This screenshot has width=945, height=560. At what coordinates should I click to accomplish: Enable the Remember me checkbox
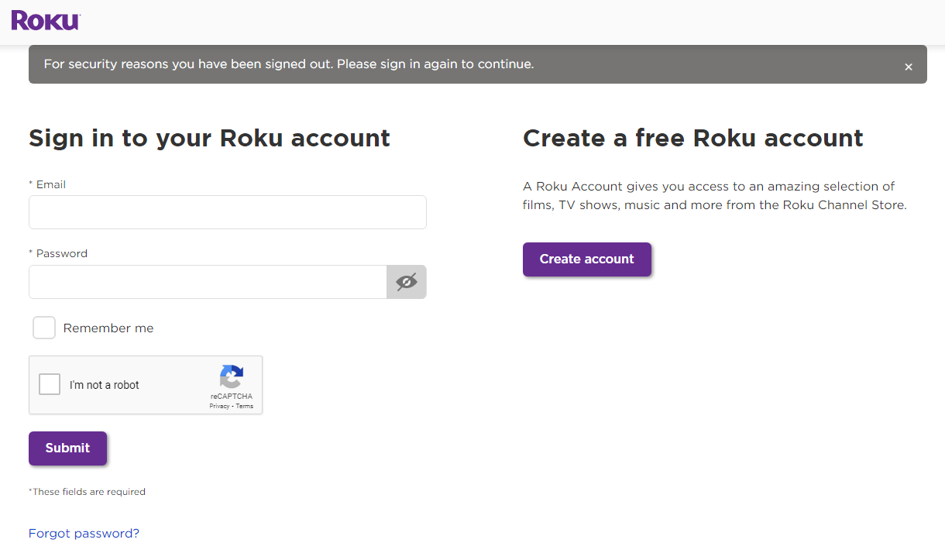pos(44,327)
